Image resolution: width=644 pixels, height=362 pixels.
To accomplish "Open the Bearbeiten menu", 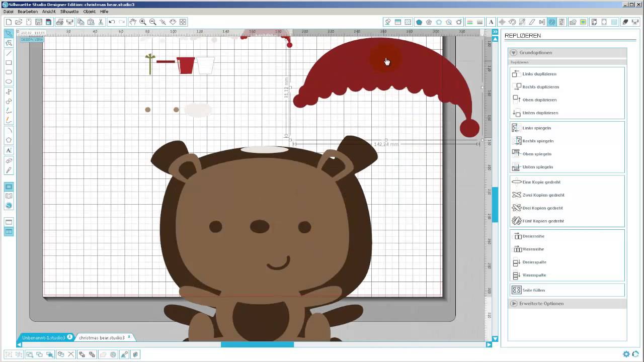I will (x=28, y=12).
